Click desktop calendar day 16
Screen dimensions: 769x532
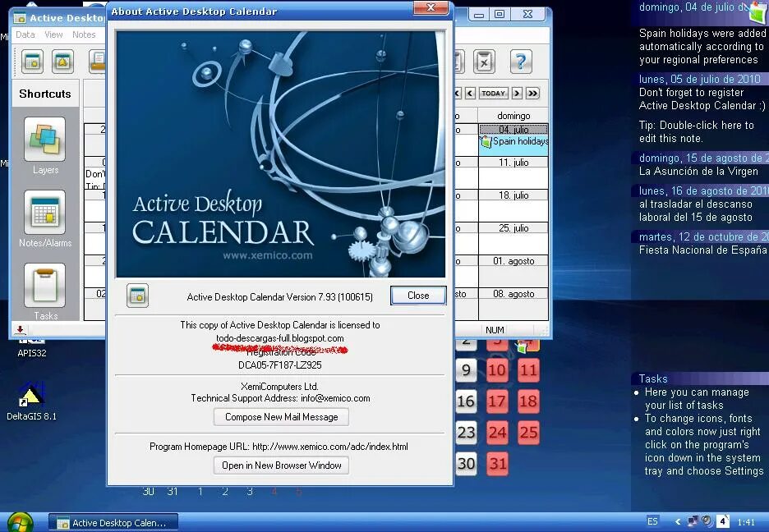[466, 401]
